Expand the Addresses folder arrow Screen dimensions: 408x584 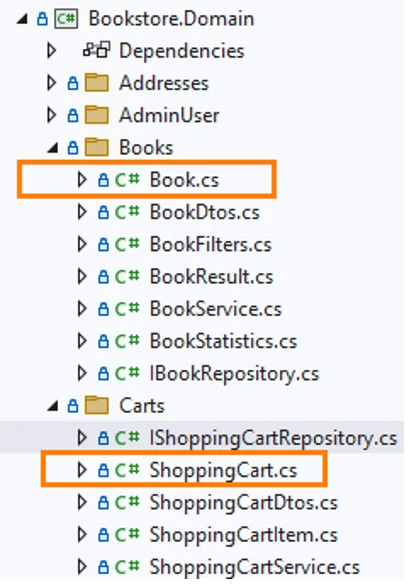[51, 83]
